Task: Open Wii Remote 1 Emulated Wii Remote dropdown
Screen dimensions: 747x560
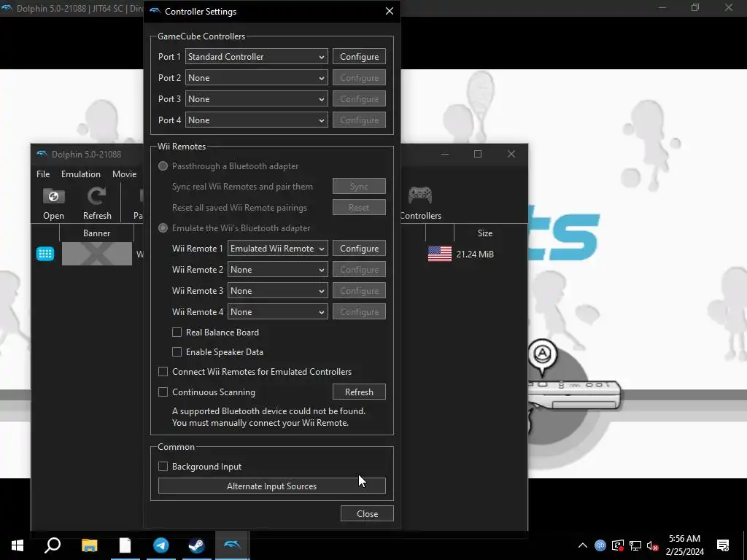Action: (278, 249)
